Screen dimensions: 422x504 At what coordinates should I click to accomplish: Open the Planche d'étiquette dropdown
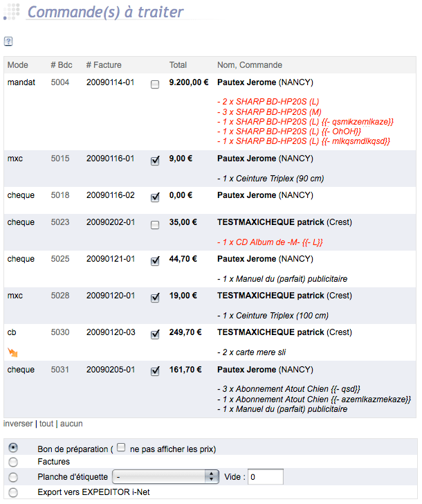click(x=165, y=477)
